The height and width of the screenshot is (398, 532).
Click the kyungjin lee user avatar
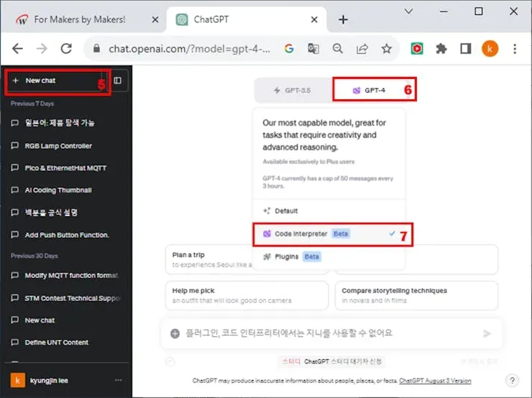(18, 380)
